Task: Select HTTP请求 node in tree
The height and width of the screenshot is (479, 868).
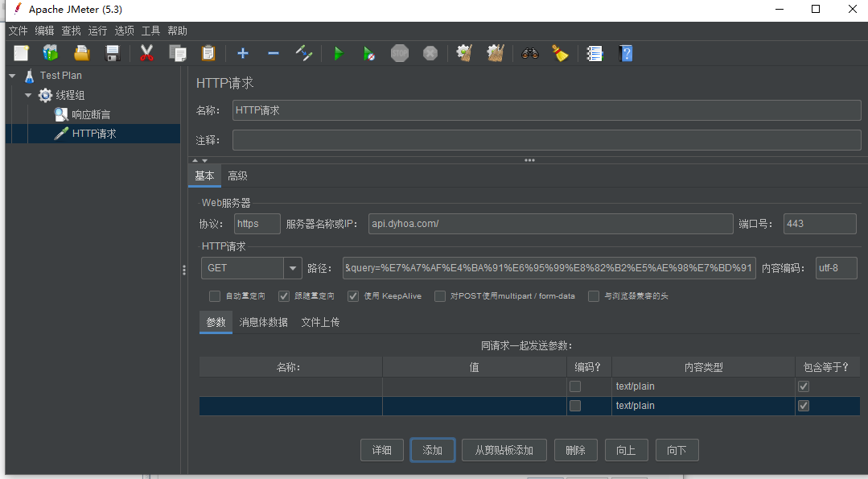Action: (93, 134)
